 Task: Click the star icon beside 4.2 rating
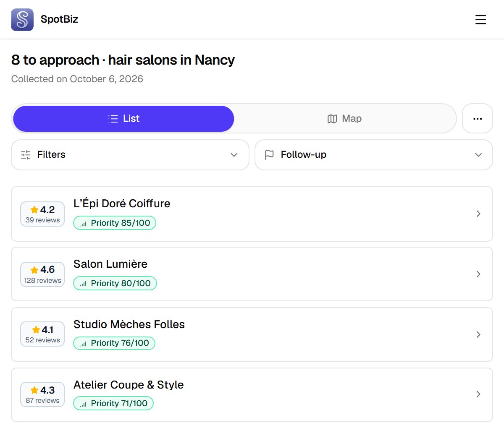pos(34,210)
